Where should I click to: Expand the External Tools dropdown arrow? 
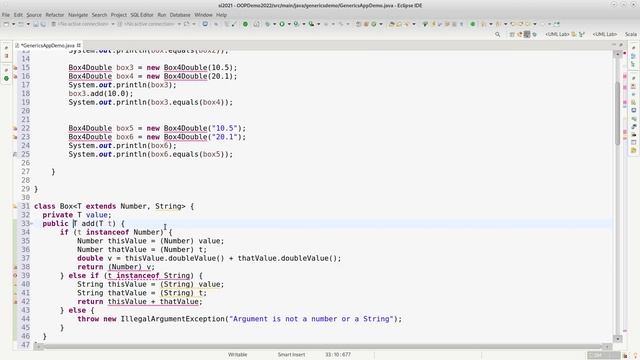318,24
